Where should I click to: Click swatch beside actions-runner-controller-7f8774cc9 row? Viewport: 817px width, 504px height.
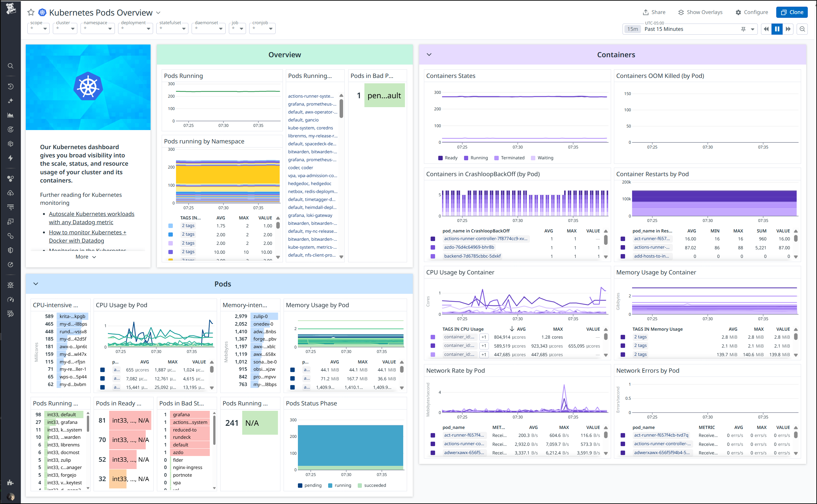pyautogui.click(x=433, y=239)
